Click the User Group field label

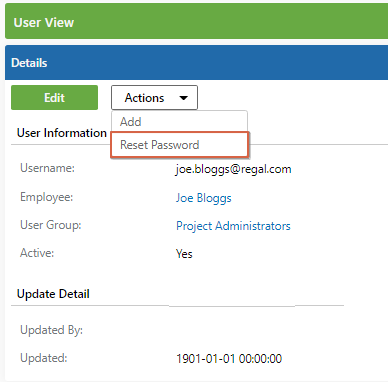51,225
